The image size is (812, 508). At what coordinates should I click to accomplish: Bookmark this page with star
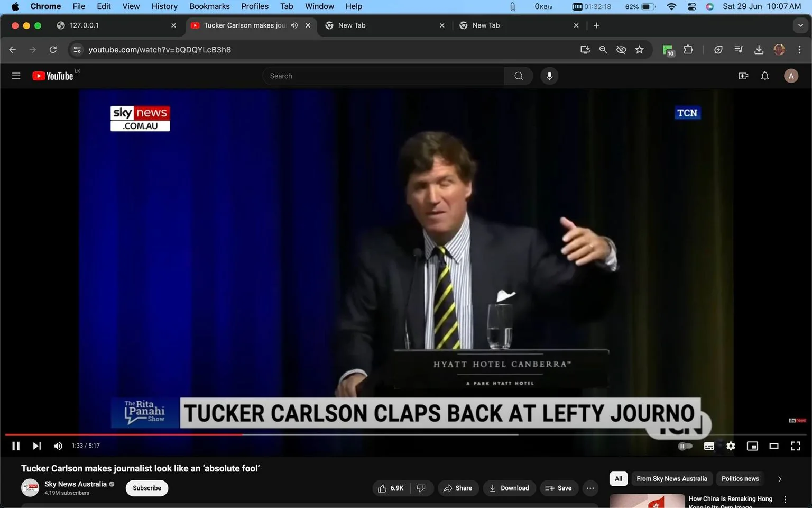(x=640, y=49)
